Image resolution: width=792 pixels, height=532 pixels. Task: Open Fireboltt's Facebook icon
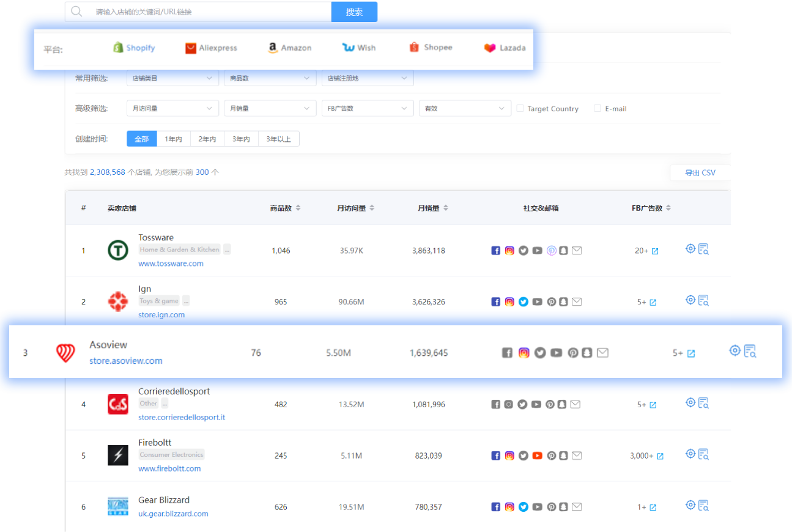(496, 456)
